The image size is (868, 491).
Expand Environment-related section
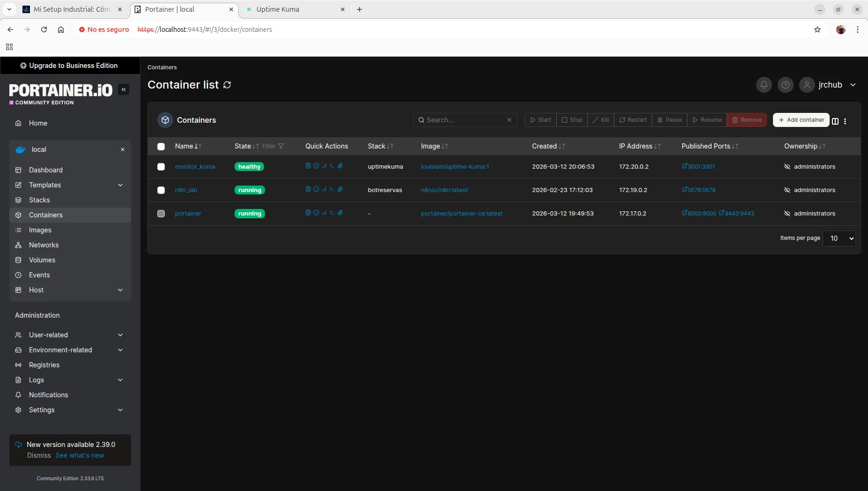[70, 350]
